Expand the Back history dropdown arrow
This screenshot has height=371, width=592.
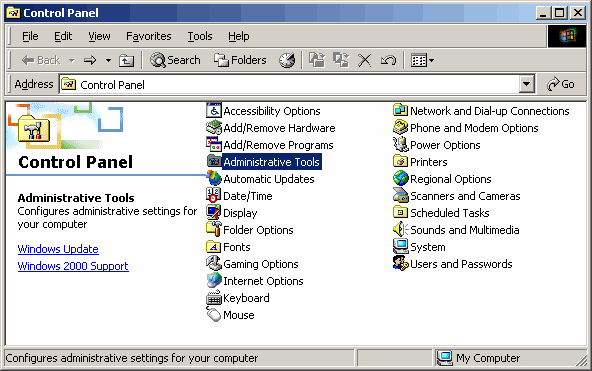coord(71,60)
